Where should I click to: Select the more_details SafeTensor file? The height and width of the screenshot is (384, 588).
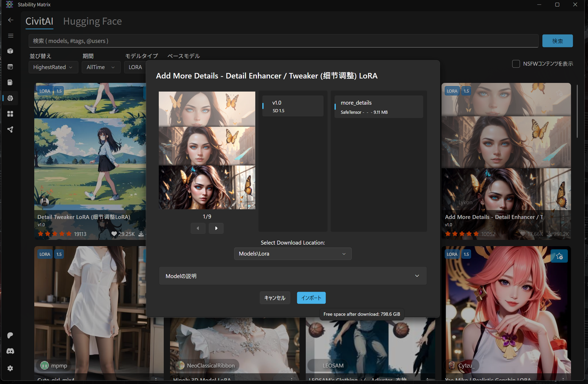(378, 107)
